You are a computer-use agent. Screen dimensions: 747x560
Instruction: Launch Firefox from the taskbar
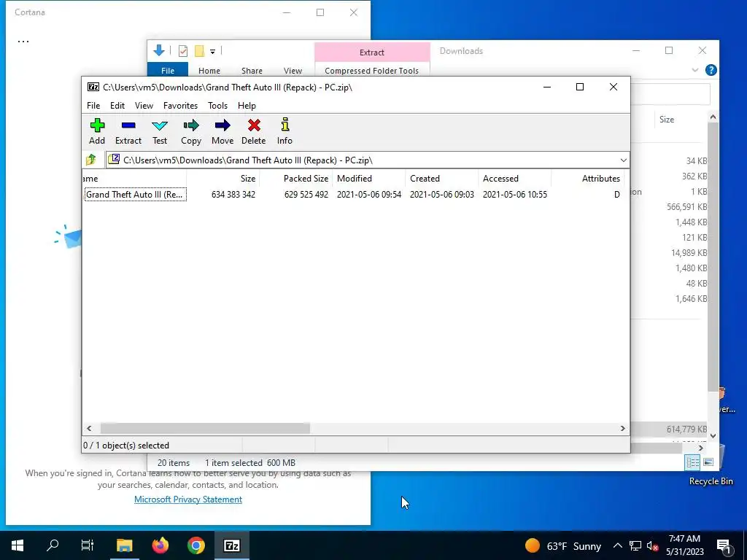tap(160, 545)
